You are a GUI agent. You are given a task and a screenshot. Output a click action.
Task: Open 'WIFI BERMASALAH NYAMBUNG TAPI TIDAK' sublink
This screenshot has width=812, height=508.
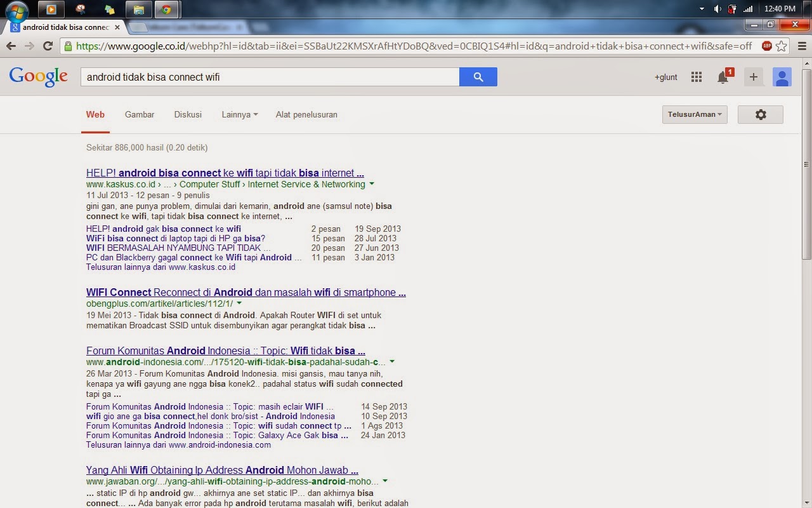click(178, 248)
